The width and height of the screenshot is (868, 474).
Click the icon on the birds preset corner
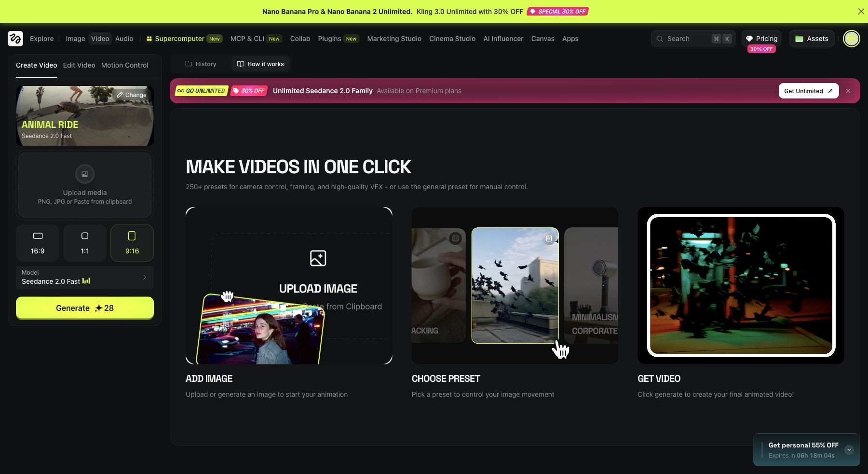(x=549, y=238)
